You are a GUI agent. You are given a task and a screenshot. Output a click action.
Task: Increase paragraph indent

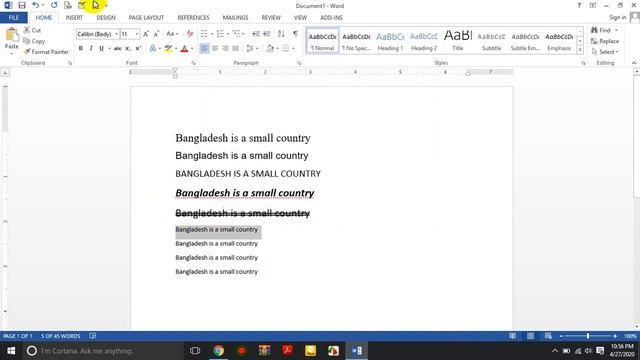[x=267, y=34]
